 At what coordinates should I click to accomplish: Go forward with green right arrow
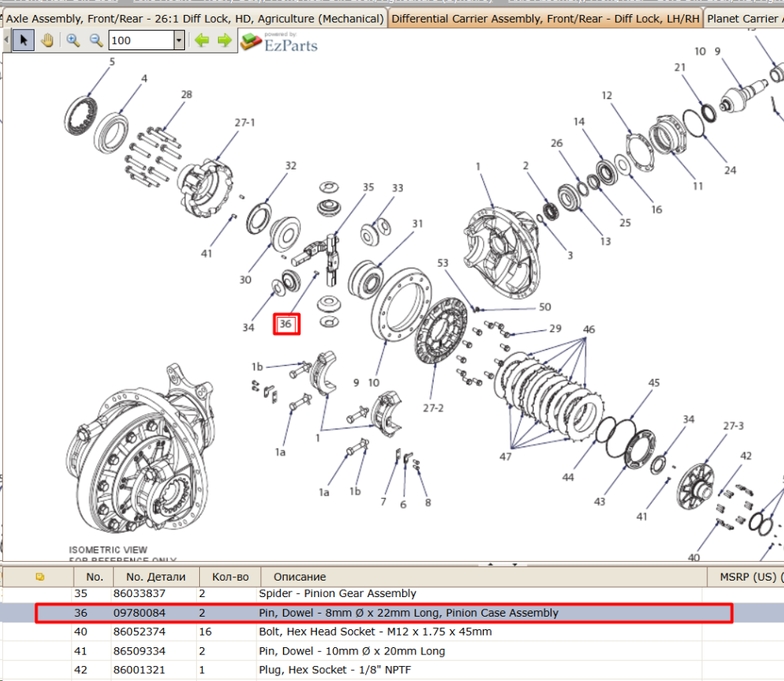click(224, 40)
